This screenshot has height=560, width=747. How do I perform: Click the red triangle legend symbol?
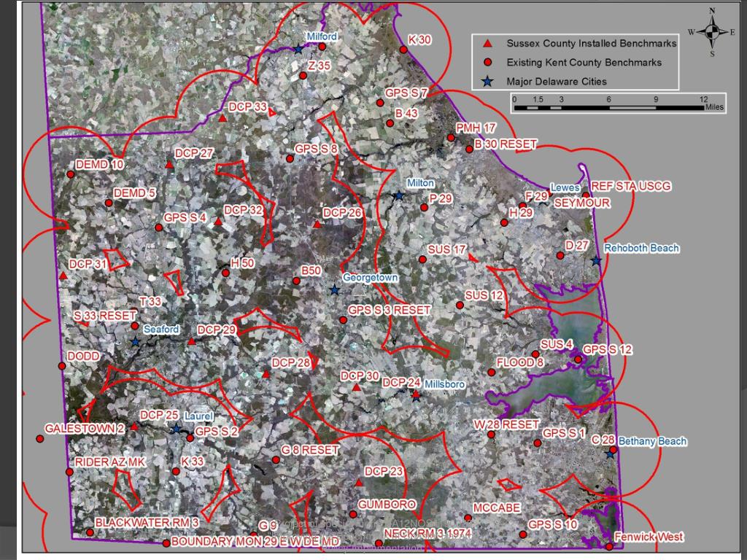coord(487,43)
